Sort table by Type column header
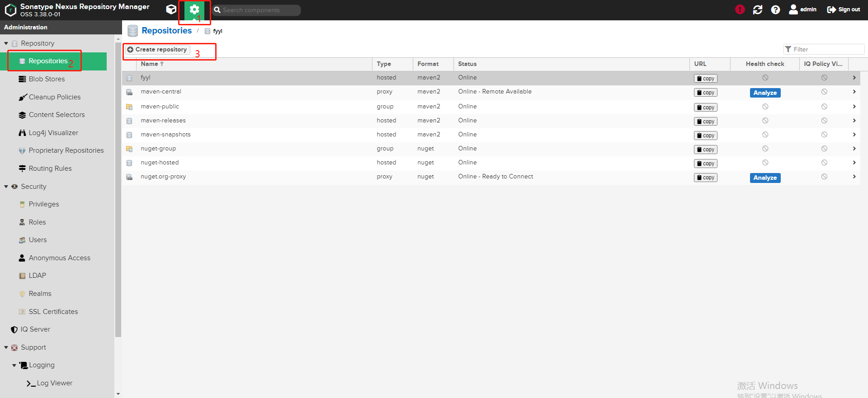This screenshot has width=868, height=398. click(x=392, y=64)
